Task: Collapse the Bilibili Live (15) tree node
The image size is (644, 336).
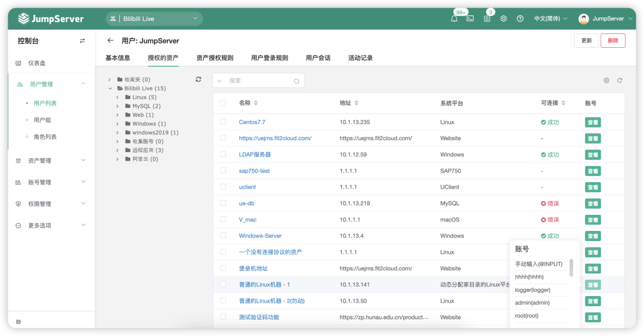Action: 110,88
